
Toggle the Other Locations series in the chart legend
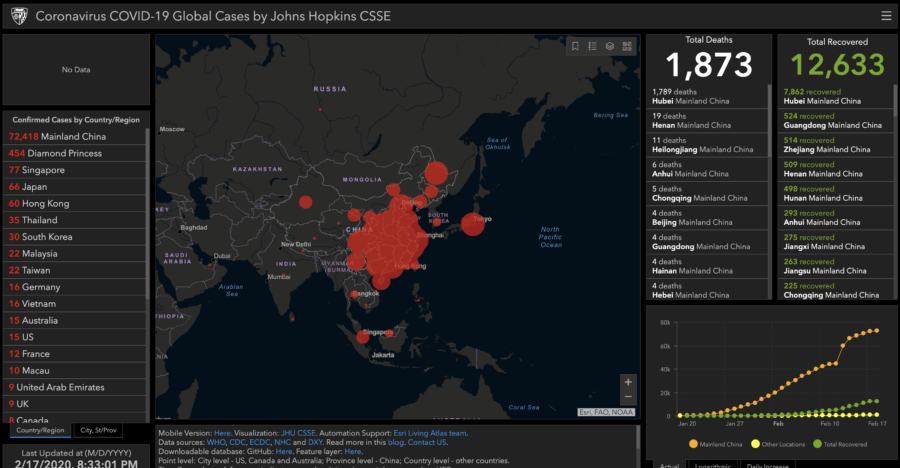click(778, 444)
